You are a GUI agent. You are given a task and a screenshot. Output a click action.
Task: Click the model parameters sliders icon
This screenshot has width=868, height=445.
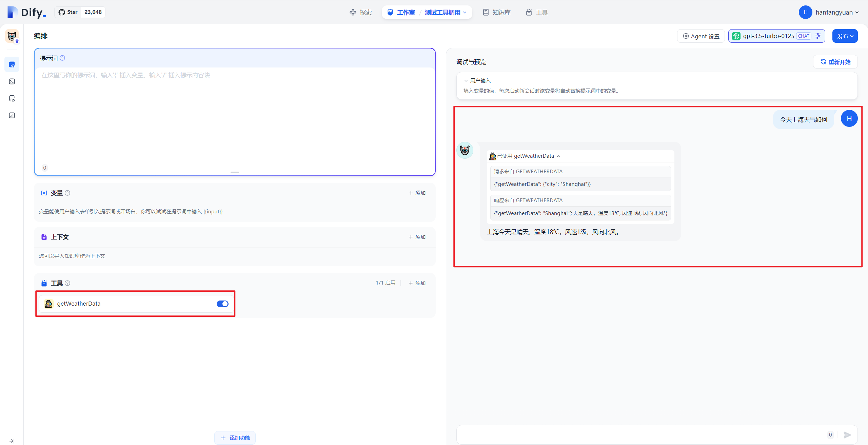pyautogui.click(x=818, y=36)
